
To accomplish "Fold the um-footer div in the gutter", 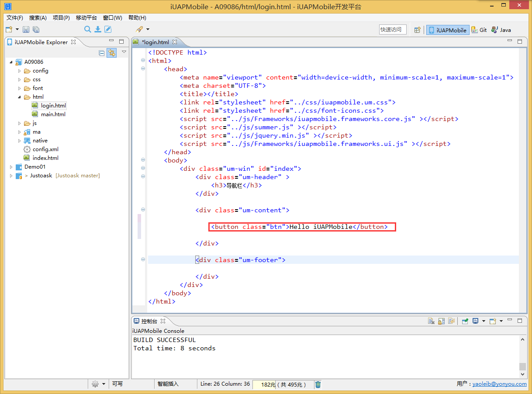I will coord(143,260).
